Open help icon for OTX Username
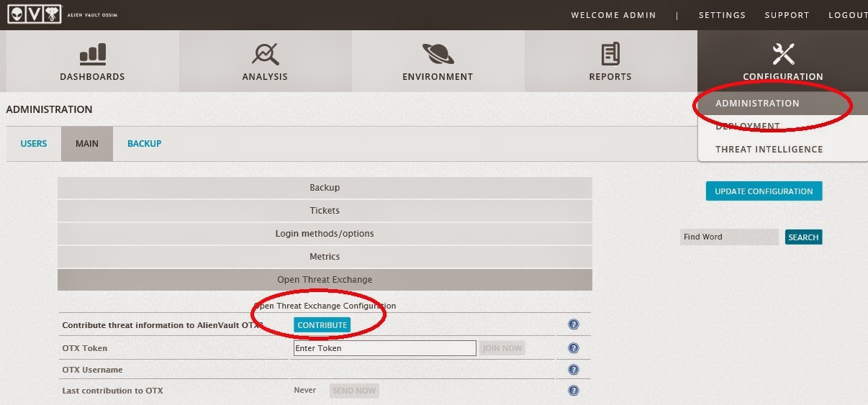 574,370
